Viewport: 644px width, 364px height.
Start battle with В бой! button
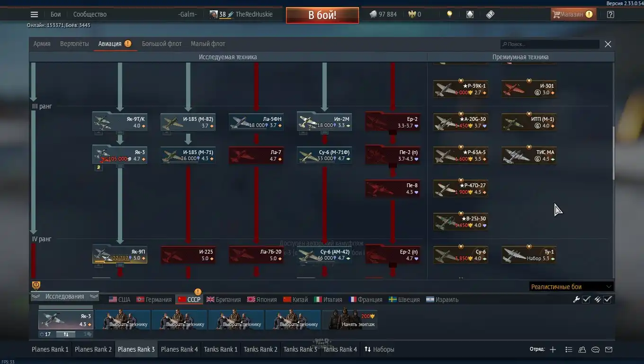click(x=322, y=15)
